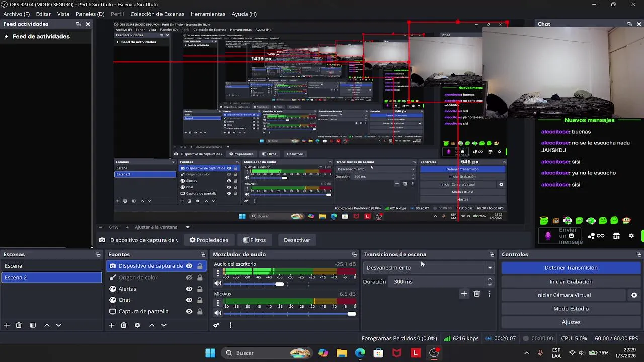Add a new scene with the plus icon
The image size is (644, 362).
click(7, 325)
